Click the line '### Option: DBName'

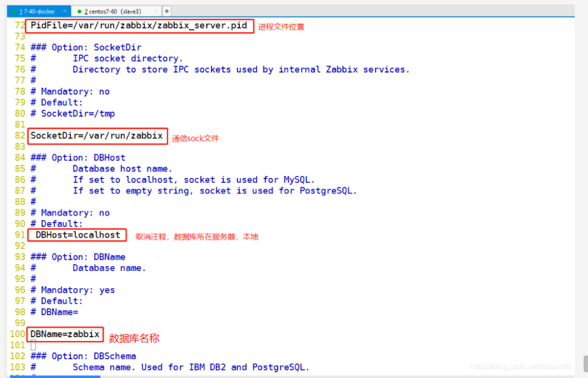(x=78, y=257)
